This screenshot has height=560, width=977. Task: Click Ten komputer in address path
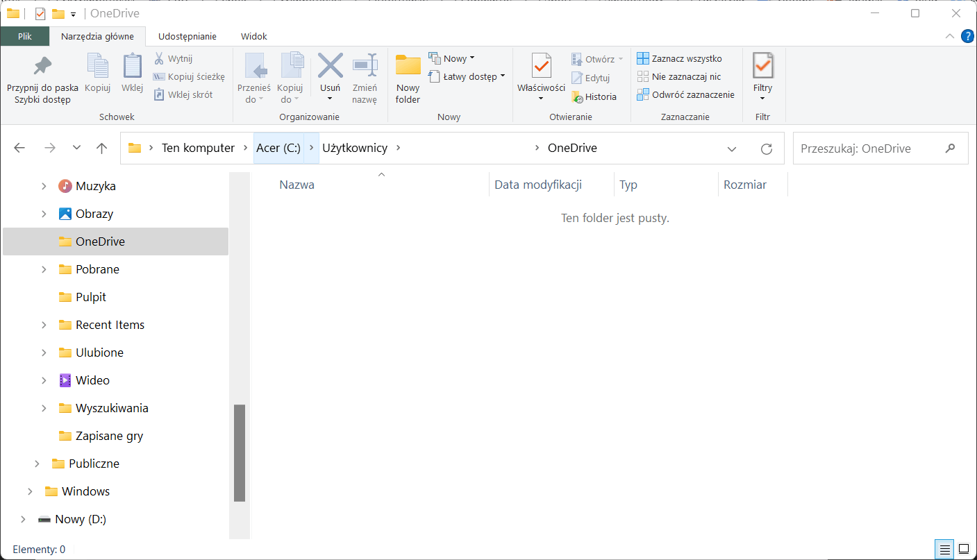(199, 148)
